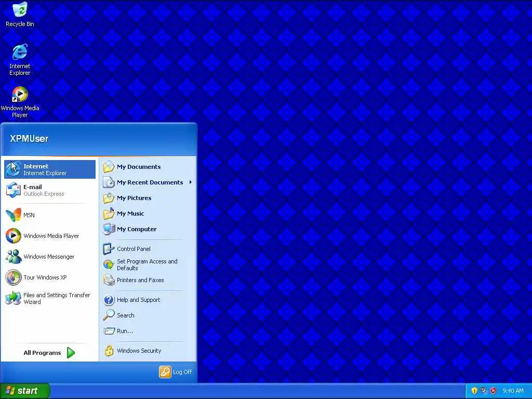Open the My Recent Documents icon
The height and width of the screenshot is (399, 532).
coord(109,182)
